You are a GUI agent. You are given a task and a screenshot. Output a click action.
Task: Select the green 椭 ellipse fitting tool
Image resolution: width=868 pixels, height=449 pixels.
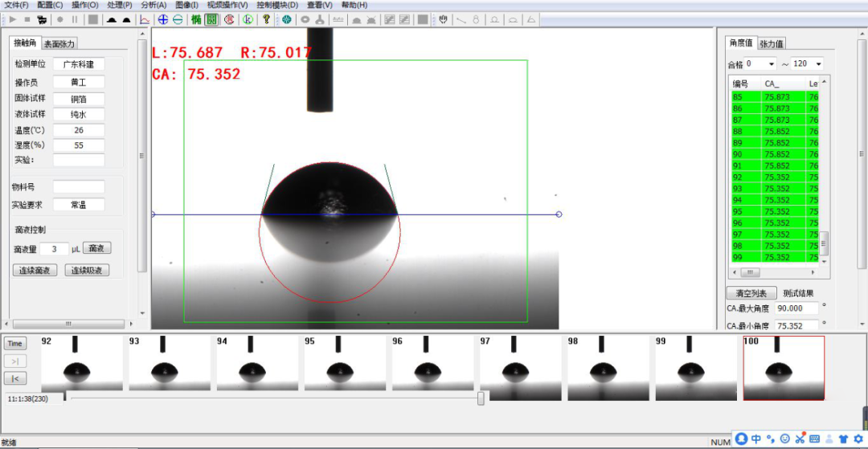click(195, 19)
